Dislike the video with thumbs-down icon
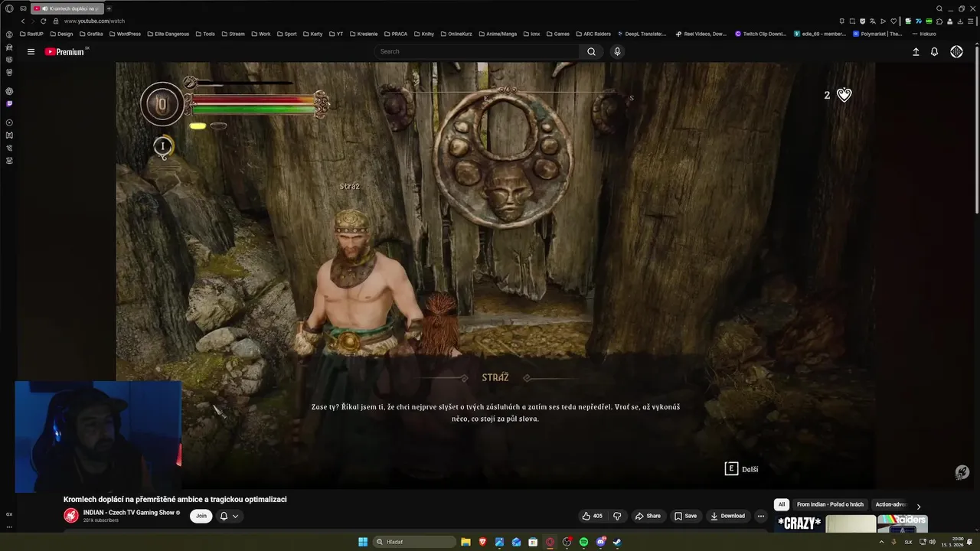Screen dimensions: 980x551 pos(617,516)
